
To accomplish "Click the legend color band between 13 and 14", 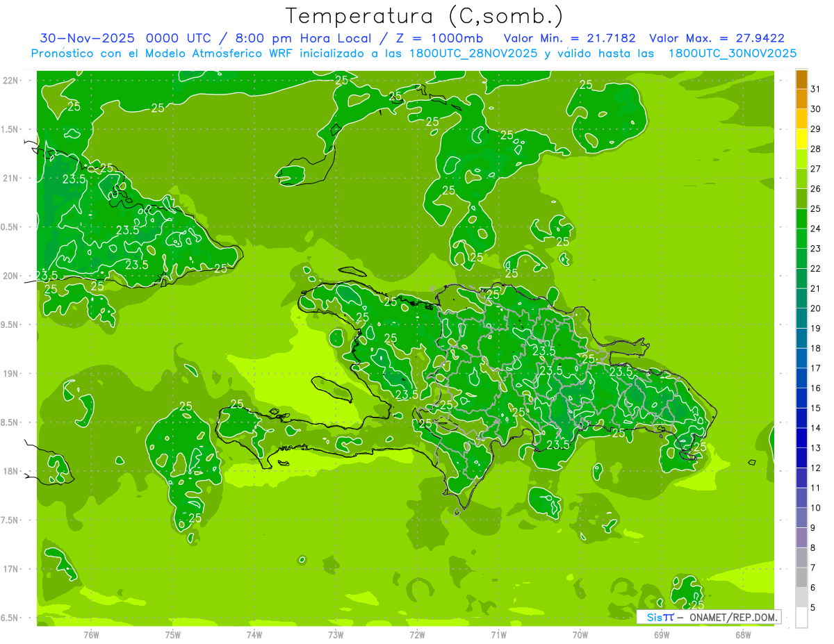I will coord(801,438).
